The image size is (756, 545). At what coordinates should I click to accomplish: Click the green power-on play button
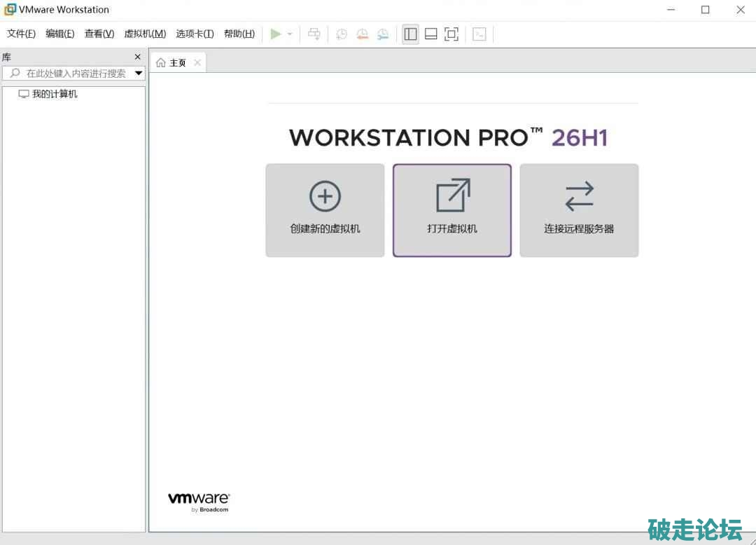(x=276, y=34)
